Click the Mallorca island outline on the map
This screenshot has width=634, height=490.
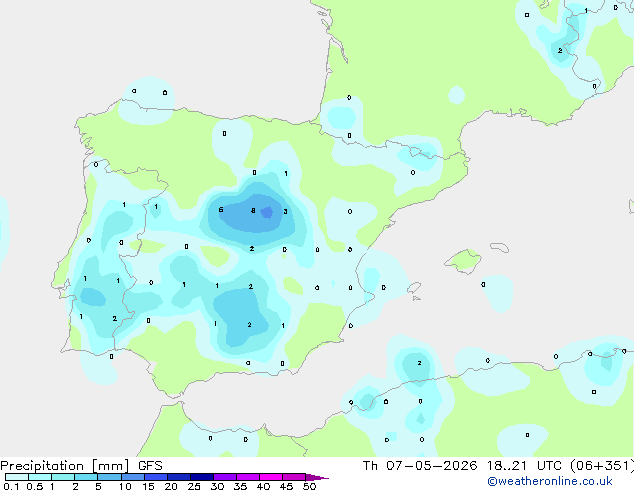point(463,261)
